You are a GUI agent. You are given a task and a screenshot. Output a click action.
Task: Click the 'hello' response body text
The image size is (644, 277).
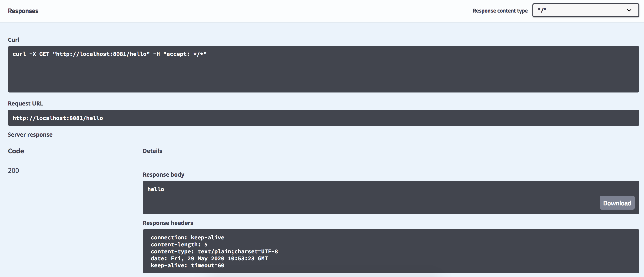click(156, 189)
